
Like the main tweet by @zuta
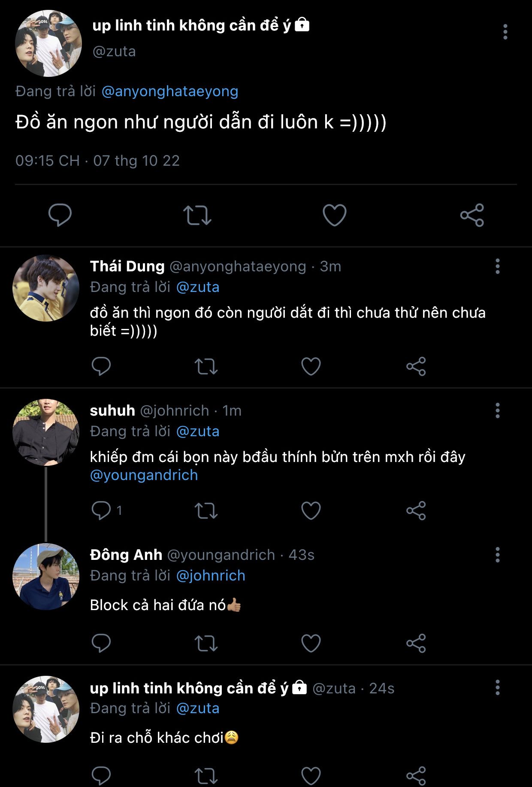[x=334, y=215]
